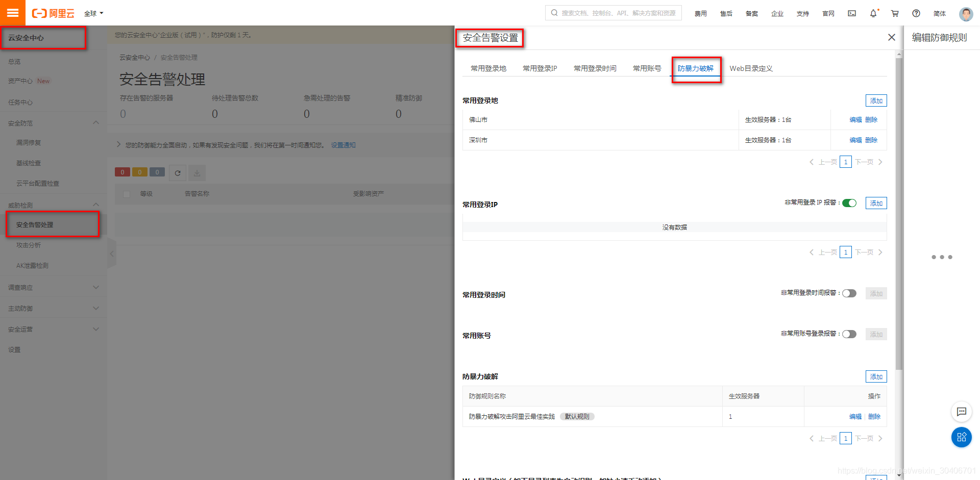980x480 pixels.
Task: Open 资产中心 in the sidebar
Action: (20, 81)
